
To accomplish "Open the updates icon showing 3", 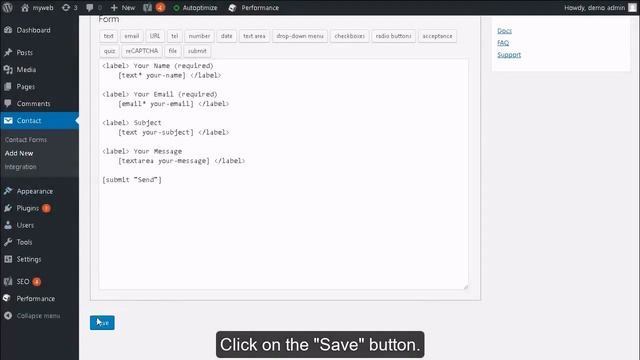I will [66, 7].
